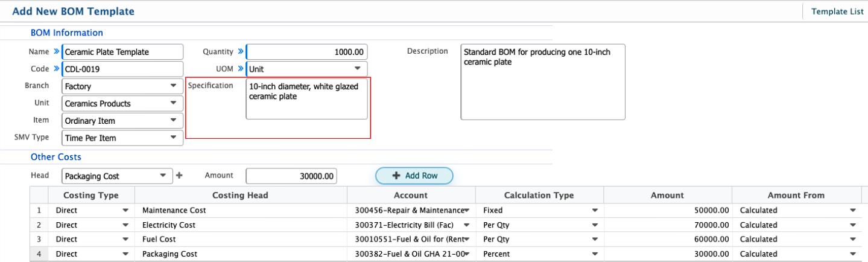Viewport: 868px width, 262px height.
Task: Click the BOM Information section heading
Action: click(x=67, y=33)
